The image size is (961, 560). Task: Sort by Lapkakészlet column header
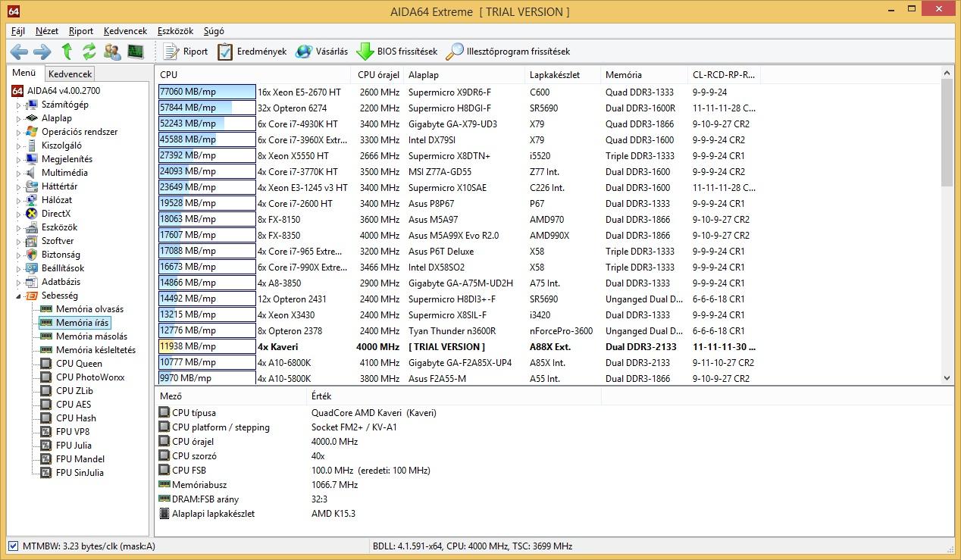562,74
